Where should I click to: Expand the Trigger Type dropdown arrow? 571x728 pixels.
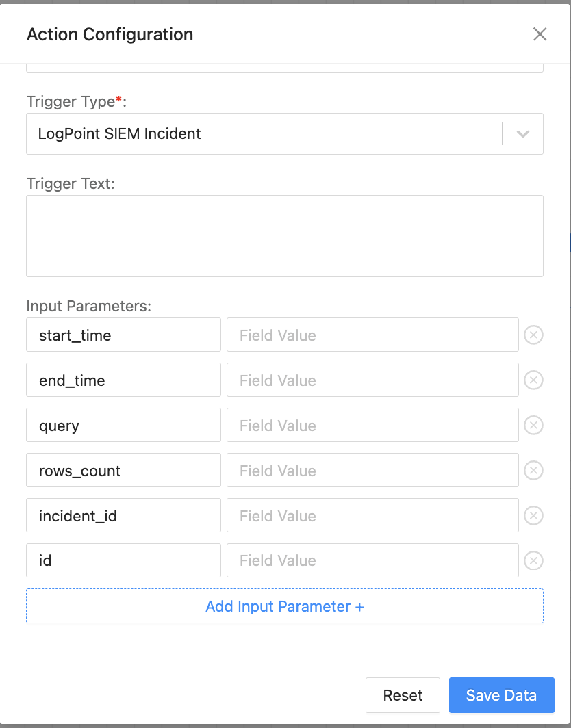[523, 134]
